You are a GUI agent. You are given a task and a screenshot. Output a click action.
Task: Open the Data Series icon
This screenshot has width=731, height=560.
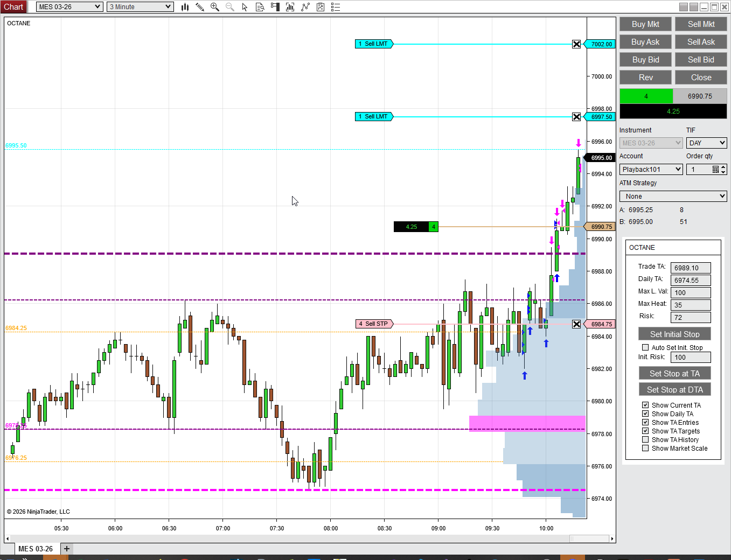coord(290,7)
